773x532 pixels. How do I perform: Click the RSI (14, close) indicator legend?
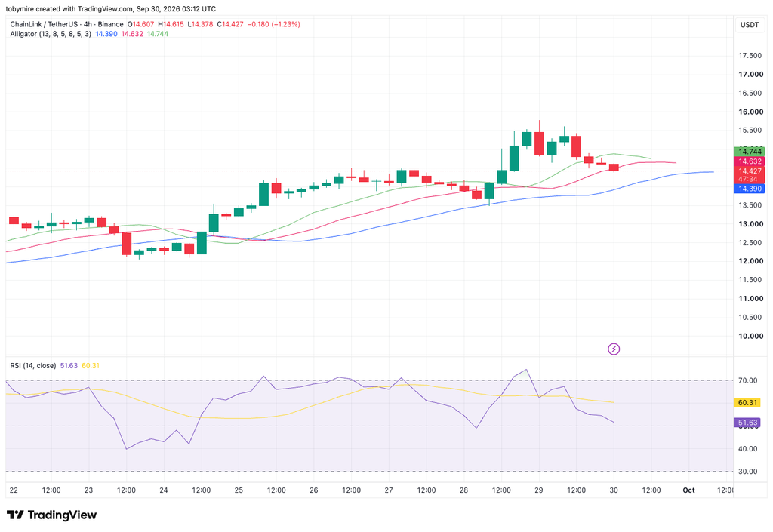point(33,365)
